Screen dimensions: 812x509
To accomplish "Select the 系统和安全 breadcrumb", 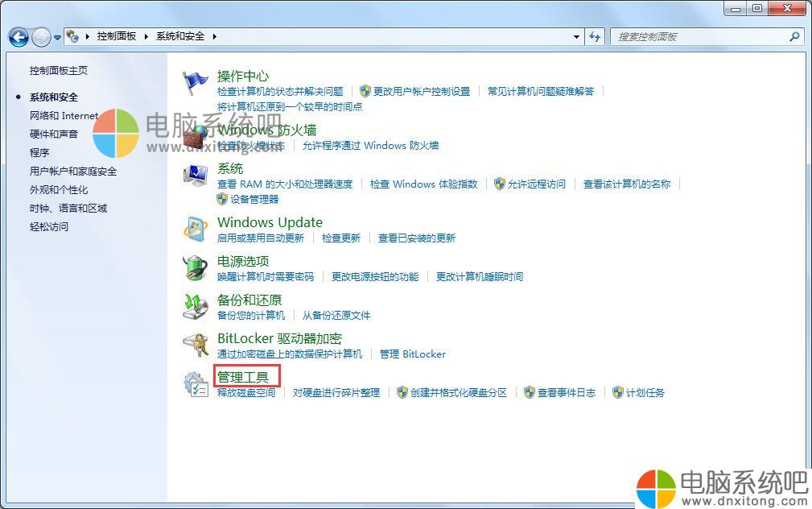I will [180, 36].
